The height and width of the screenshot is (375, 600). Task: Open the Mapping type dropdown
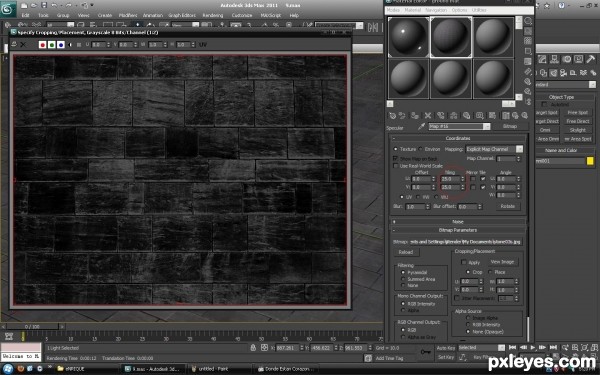[x=519, y=149]
